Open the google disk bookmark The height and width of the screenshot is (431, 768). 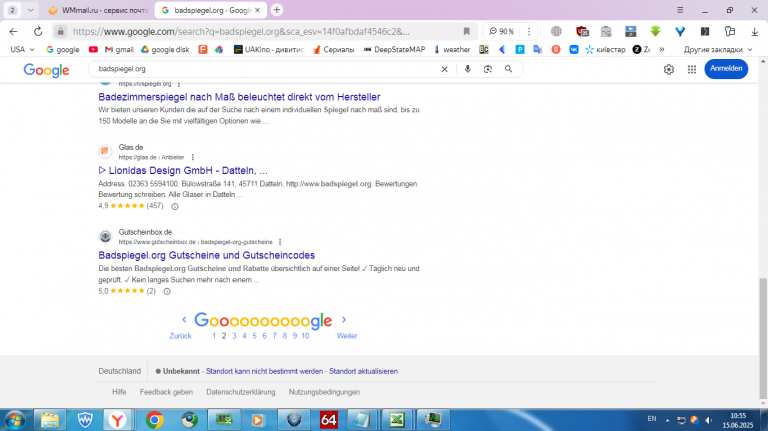(x=165, y=49)
